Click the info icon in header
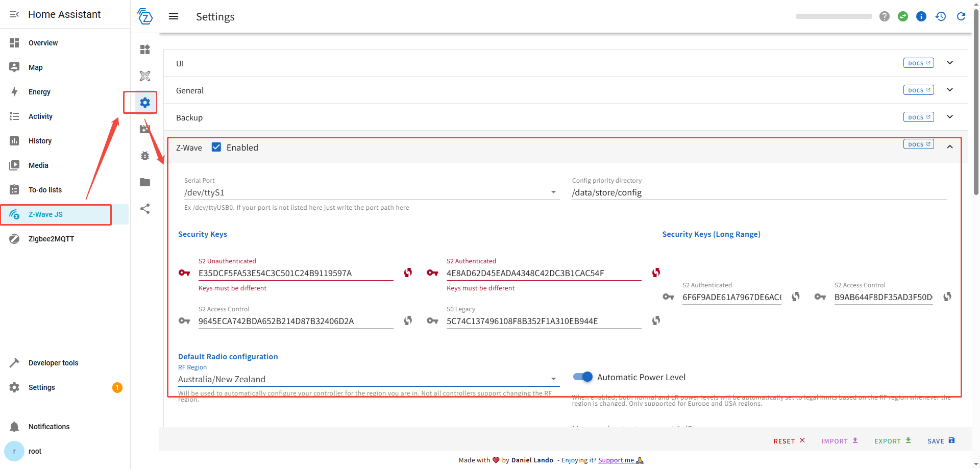Screen dimensions: 980x469 click(921, 16)
